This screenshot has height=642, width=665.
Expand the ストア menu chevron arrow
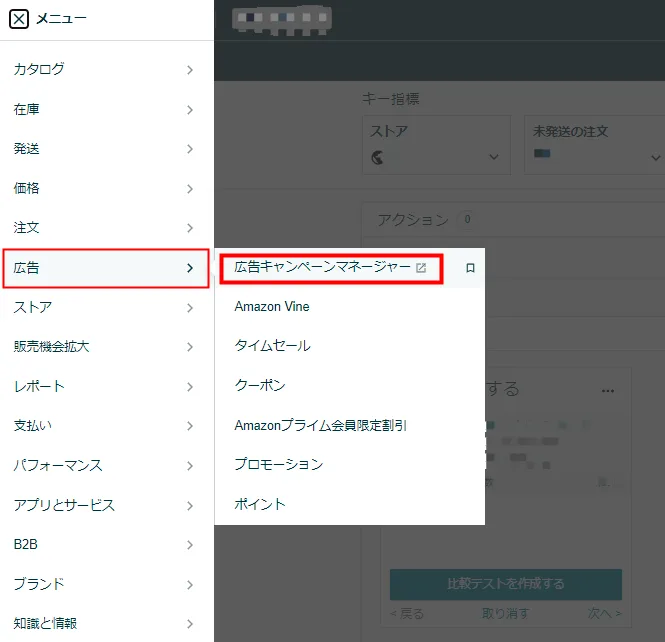[x=190, y=308]
